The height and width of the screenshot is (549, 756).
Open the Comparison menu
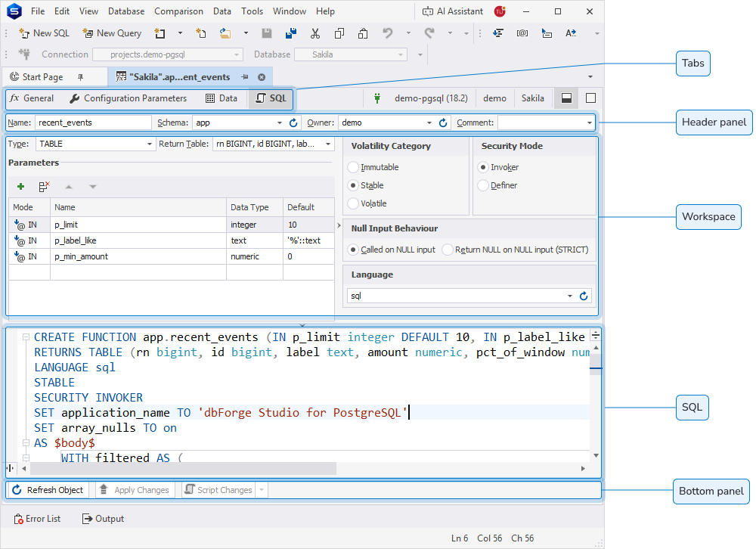click(178, 11)
